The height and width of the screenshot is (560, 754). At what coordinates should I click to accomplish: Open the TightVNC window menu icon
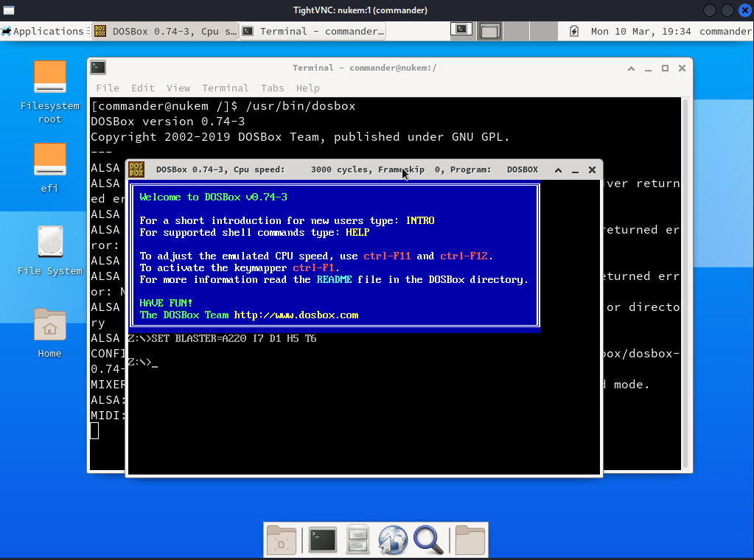pyautogui.click(x=9, y=10)
